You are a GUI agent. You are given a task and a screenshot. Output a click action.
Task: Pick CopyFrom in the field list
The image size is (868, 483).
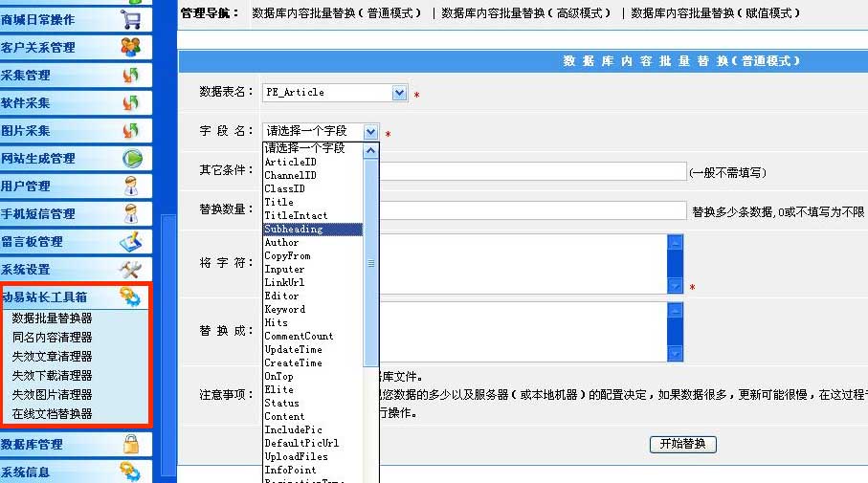pos(313,255)
